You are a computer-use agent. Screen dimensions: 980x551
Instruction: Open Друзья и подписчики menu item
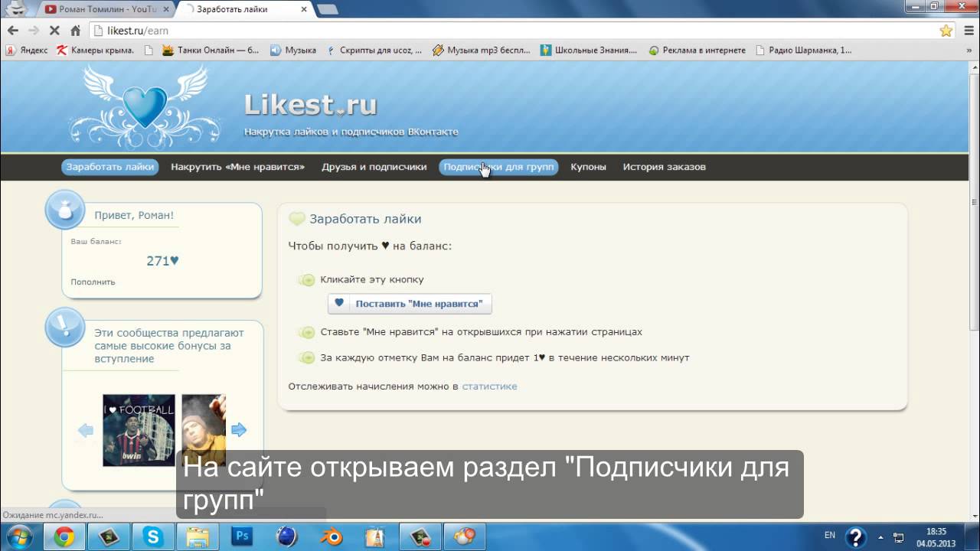374,167
